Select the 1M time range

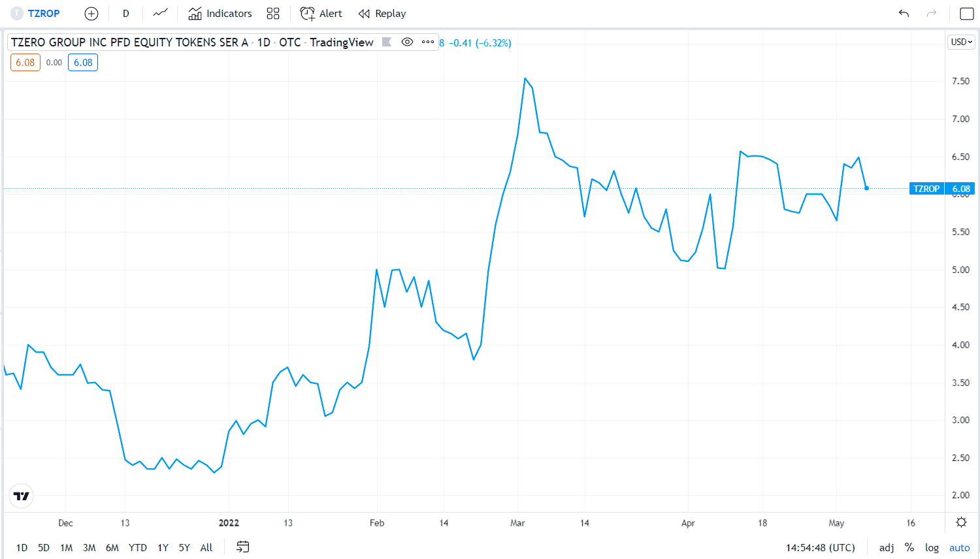[x=66, y=547]
